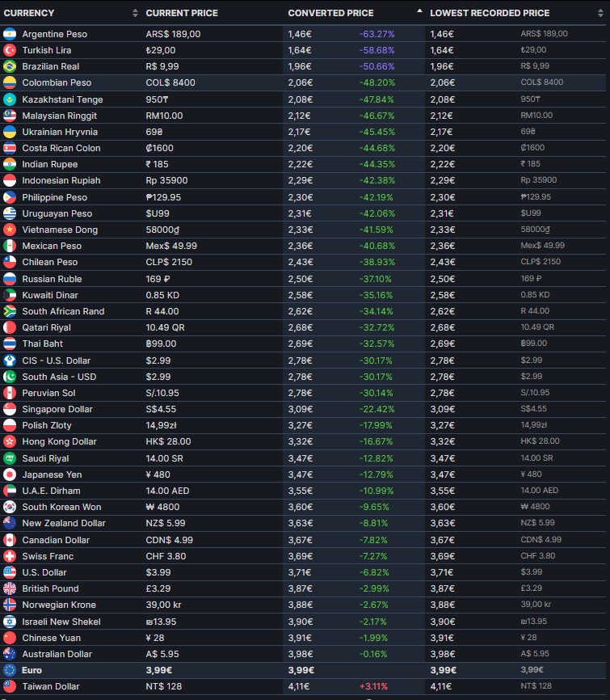Click the Costa Rican Colon flag icon
This screenshot has height=700, width=610.
pos(10,148)
